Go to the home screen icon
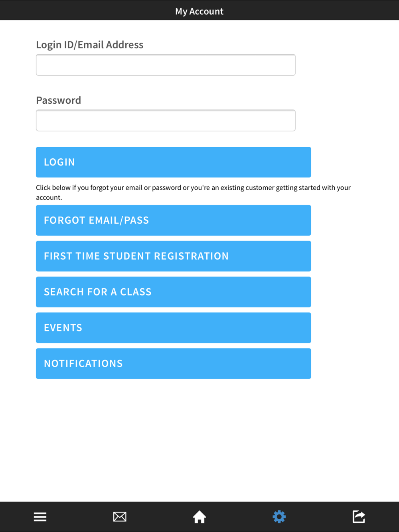 (x=199, y=517)
